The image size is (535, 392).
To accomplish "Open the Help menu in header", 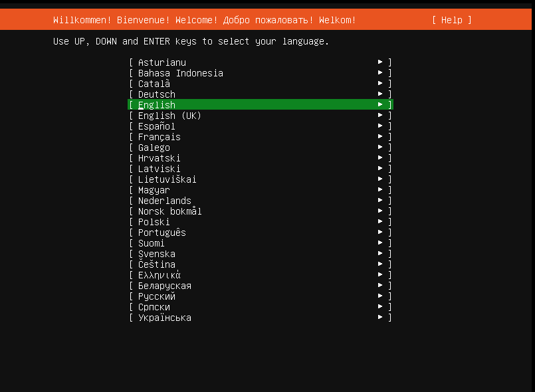I will (452, 20).
